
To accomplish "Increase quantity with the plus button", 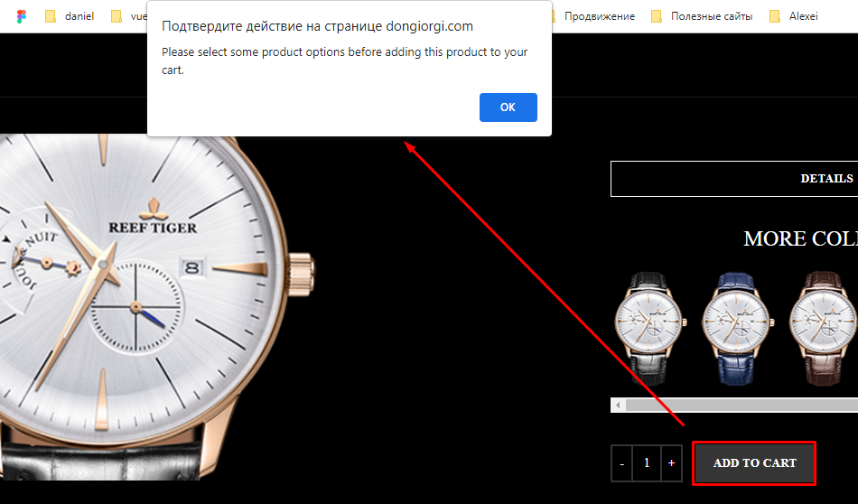I will [x=671, y=463].
